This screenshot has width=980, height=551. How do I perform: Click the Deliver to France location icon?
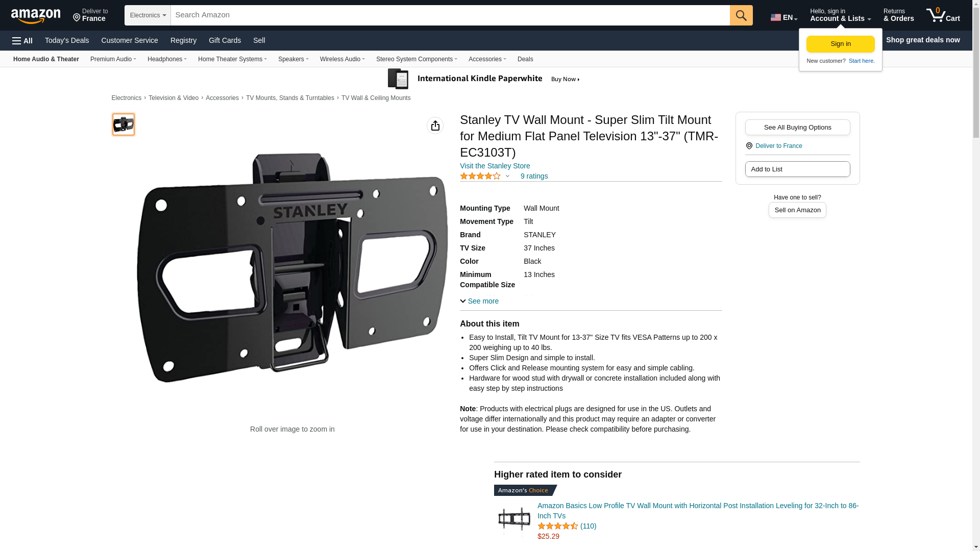[x=749, y=146]
